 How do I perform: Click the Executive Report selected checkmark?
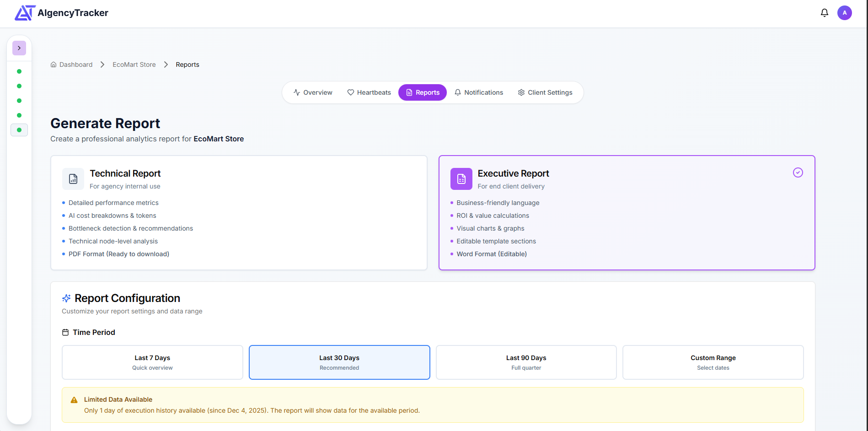[798, 172]
